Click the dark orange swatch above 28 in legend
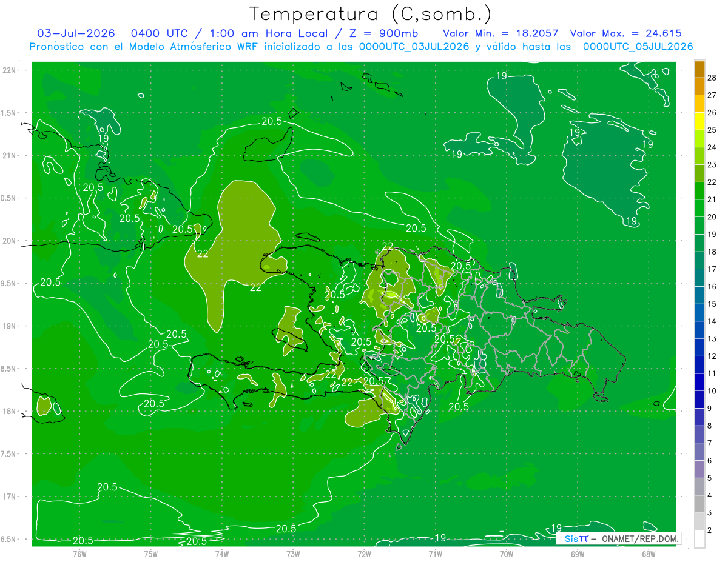The image size is (728, 562). [x=699, y=69]
